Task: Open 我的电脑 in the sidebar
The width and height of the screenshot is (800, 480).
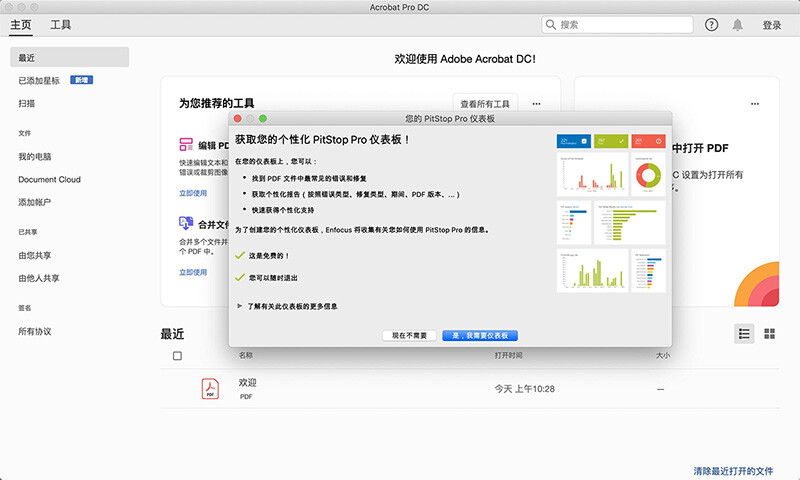Action: [x=35, y=157]
